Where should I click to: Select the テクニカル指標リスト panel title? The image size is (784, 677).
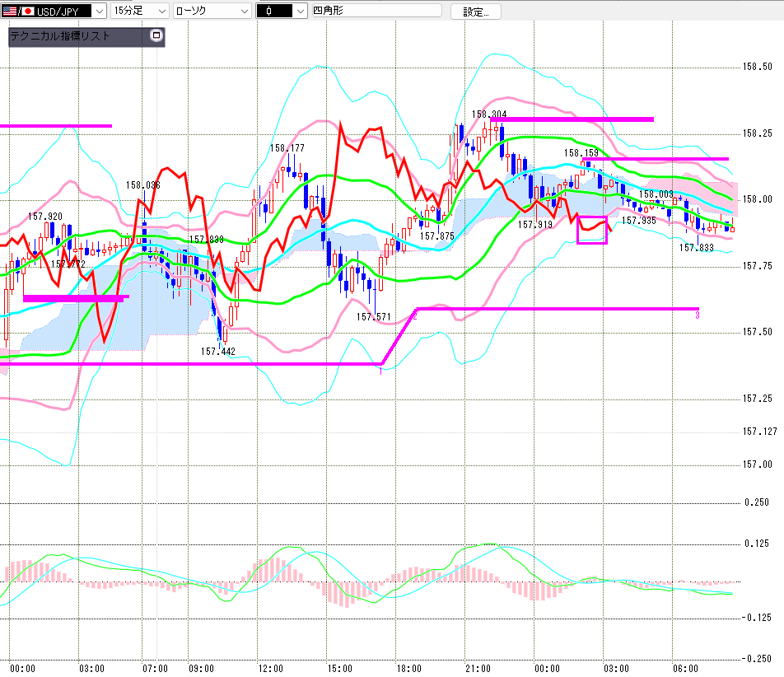click(x=60, y=36)
